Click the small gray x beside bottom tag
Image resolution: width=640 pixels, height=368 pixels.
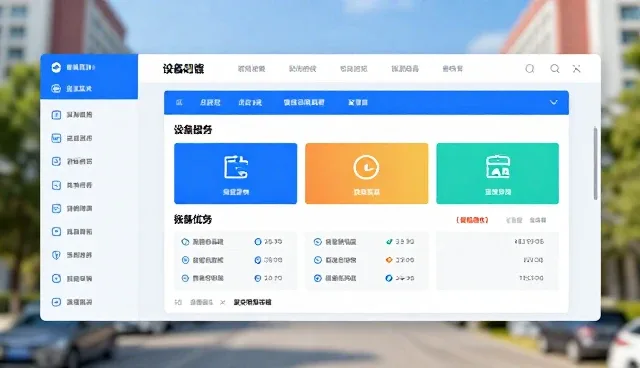pos(222,302)
